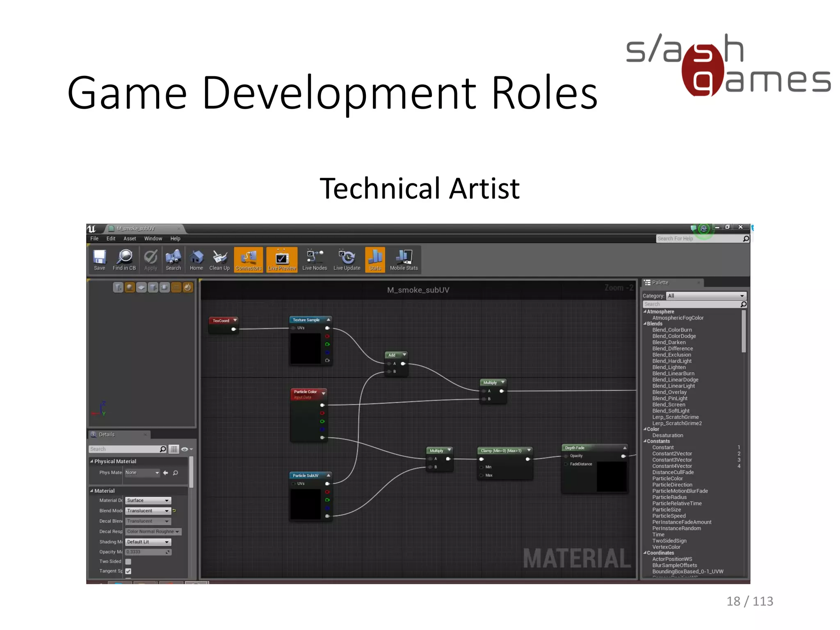Select the Palette panel tab
The image size is (840, 630).
tap(673, 283)
